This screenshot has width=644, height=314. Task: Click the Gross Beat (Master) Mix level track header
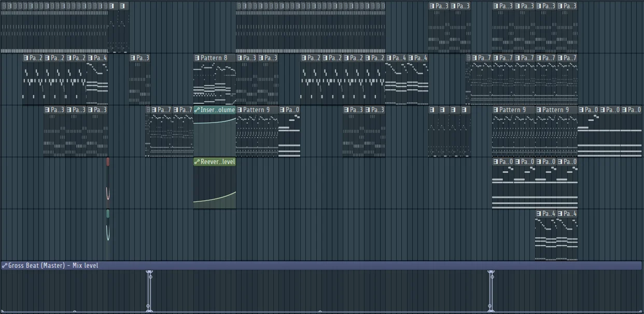click(x=52, y=265)
